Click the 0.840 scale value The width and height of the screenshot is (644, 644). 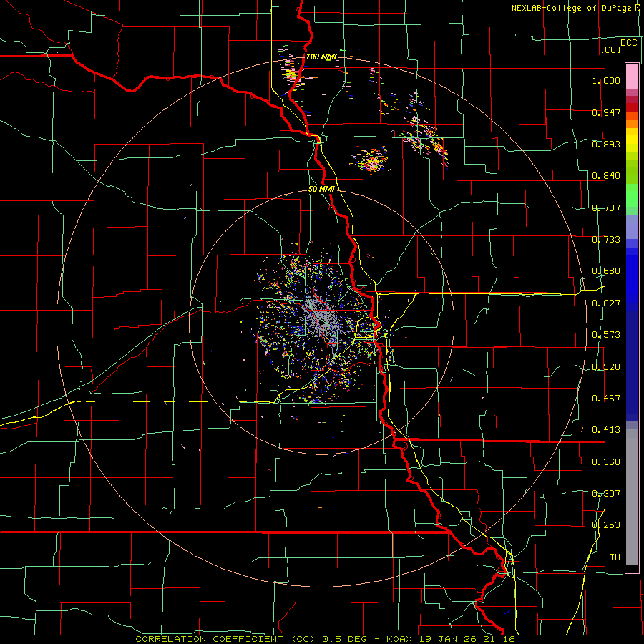(x=606, y=176)
